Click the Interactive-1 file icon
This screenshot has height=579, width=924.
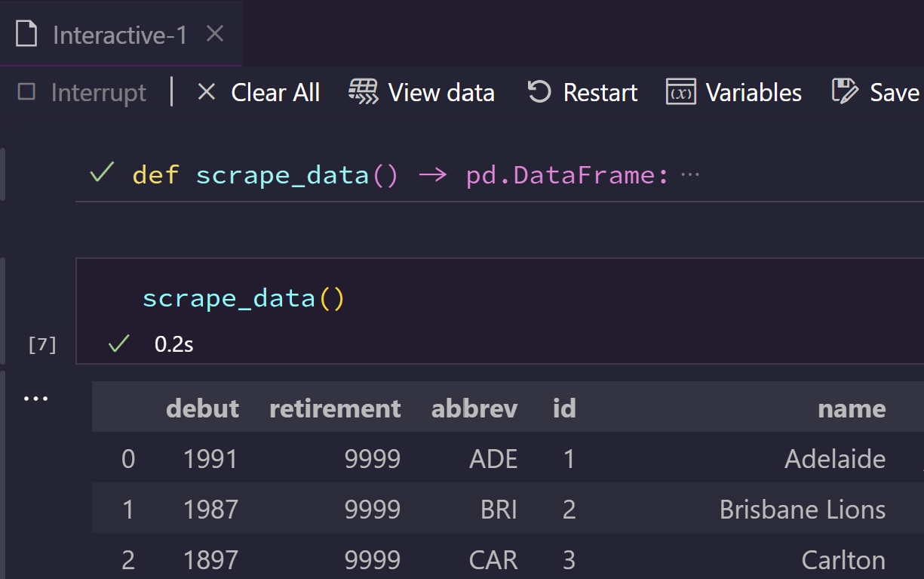coord(26,34)
